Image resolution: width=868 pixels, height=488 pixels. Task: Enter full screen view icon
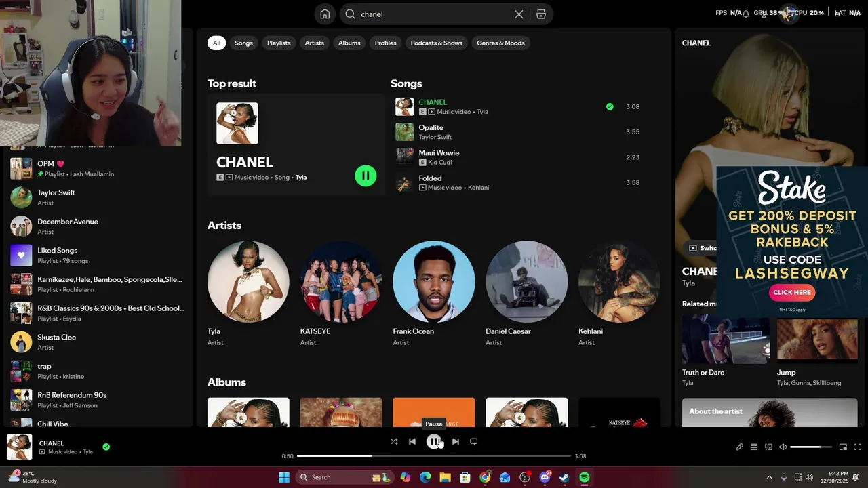pos(858,447)
